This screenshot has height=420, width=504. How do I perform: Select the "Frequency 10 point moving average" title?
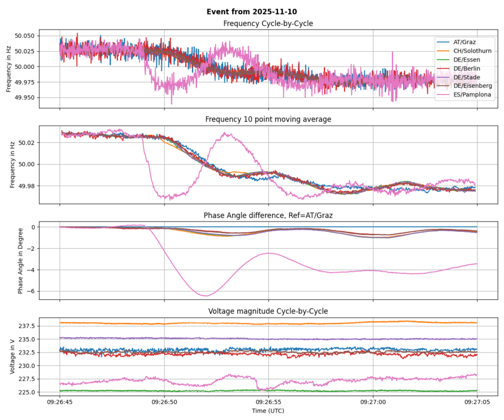coord(268,119)
